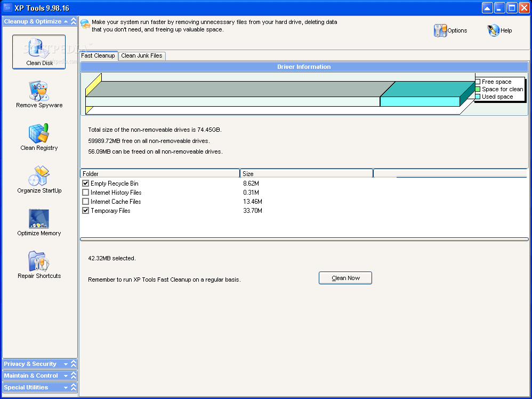Click the 'Total size of the non-removeable drives' line
The height and width of the screenshot is (399, 532).
click(x=155, y=130)
